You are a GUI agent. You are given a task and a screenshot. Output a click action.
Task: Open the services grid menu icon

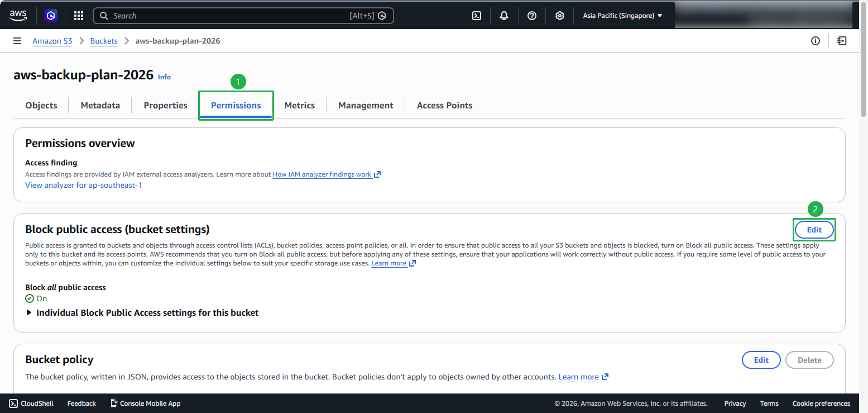point(79,16)
